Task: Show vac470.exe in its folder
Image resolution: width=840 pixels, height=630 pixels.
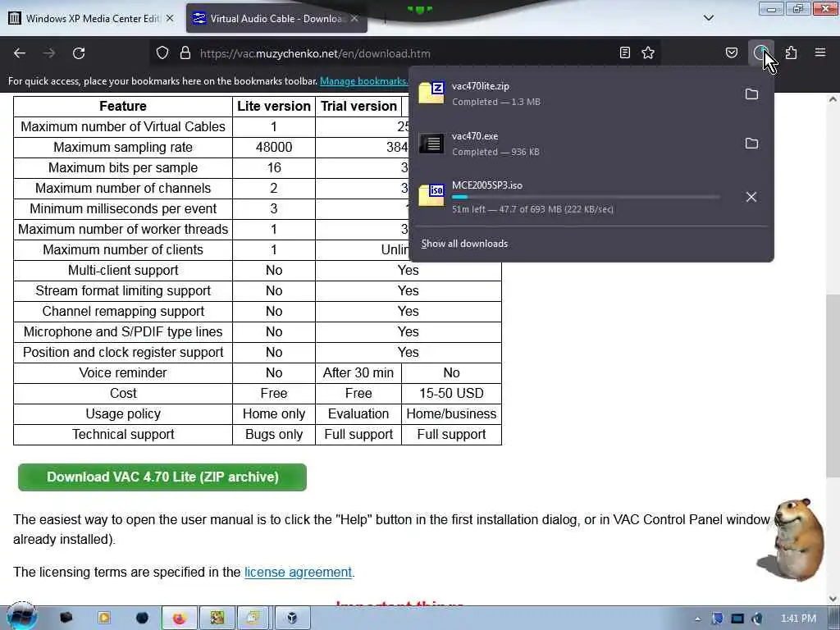Action: pos(751,143)
